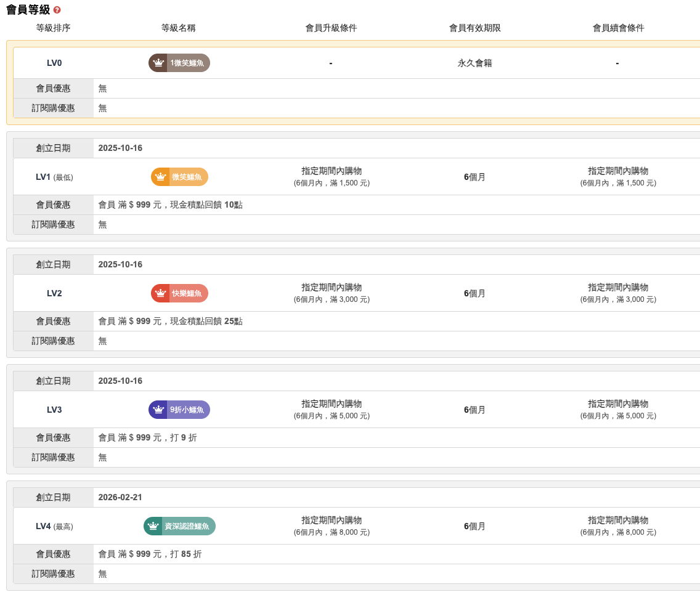Select the LV1 (最低) level label
The image size is (700, 592).
pos(54,177)
